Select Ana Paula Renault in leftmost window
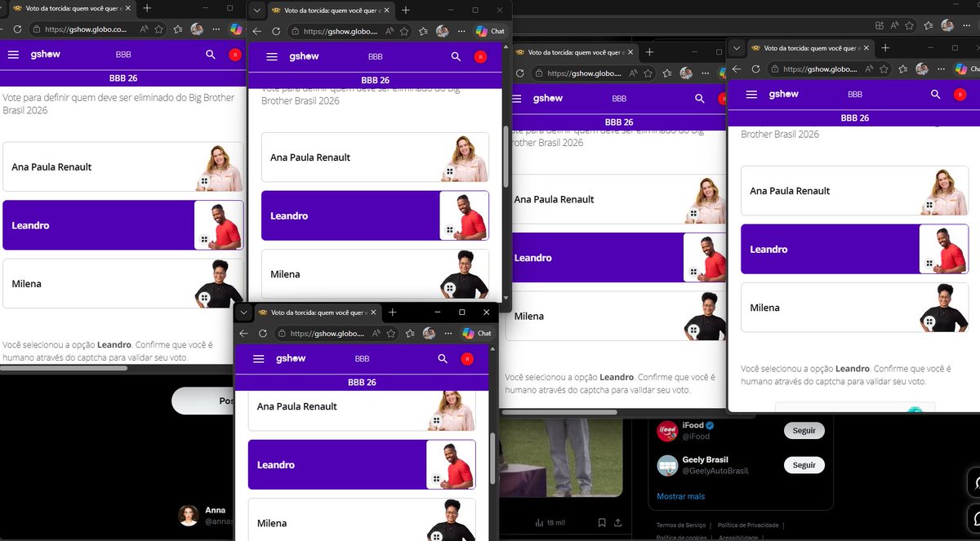Image resolution: width=980 pixels, height=541 pixels. [123, 166]
